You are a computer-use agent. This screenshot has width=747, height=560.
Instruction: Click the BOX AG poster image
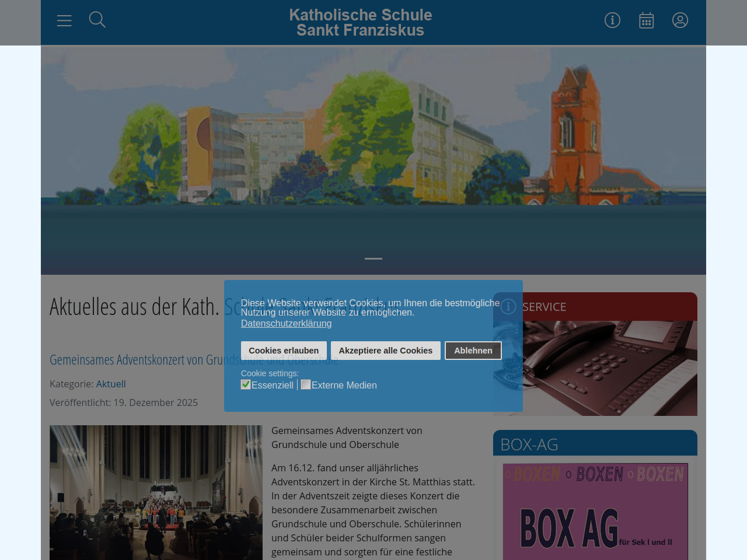pos(595,512)
